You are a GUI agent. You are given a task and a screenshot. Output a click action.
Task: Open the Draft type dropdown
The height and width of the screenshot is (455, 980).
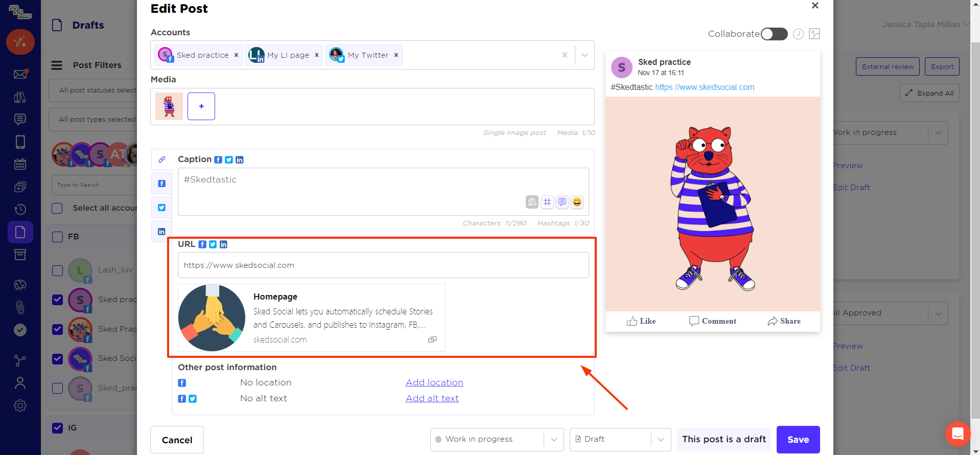click(620, 440)
